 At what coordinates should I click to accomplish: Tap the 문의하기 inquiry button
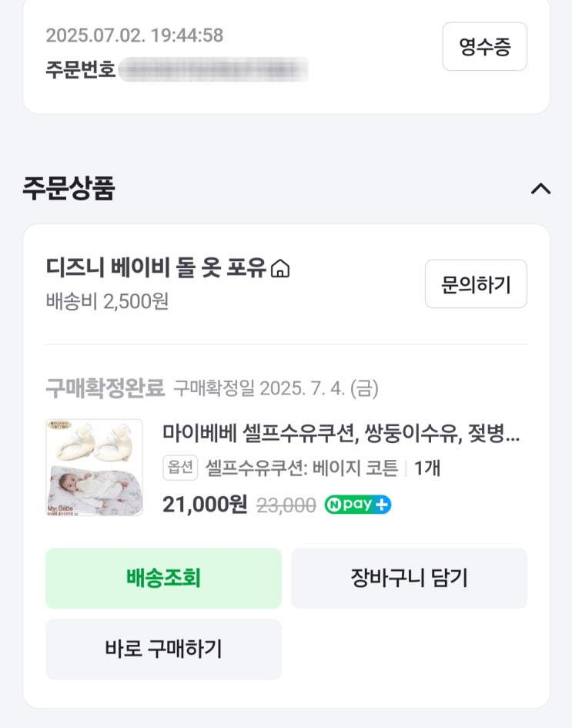click(x=476, y=284)
